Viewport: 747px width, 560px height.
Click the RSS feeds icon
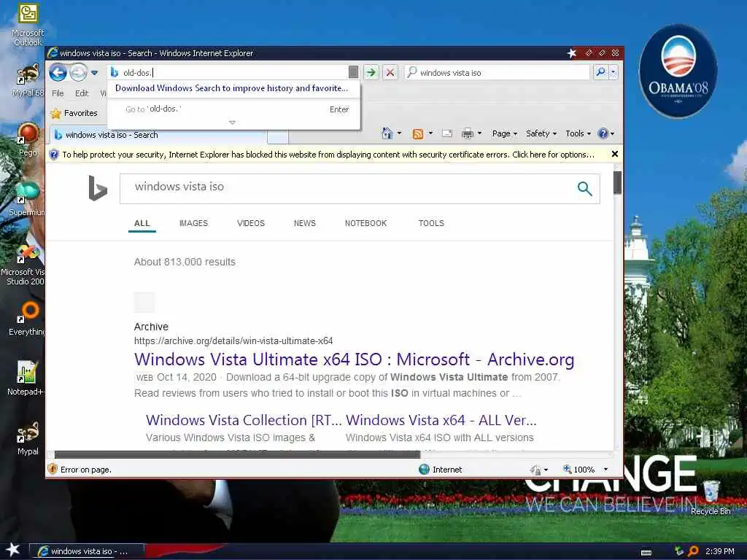pos(418,134)
